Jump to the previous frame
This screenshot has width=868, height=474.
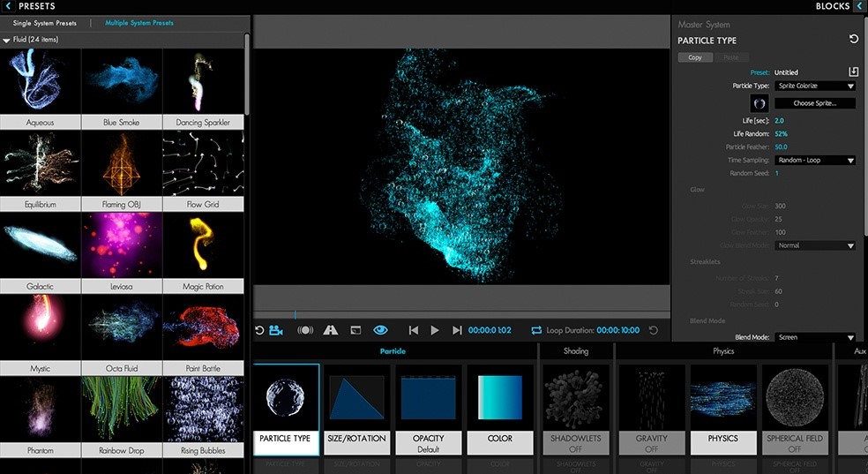413,330
